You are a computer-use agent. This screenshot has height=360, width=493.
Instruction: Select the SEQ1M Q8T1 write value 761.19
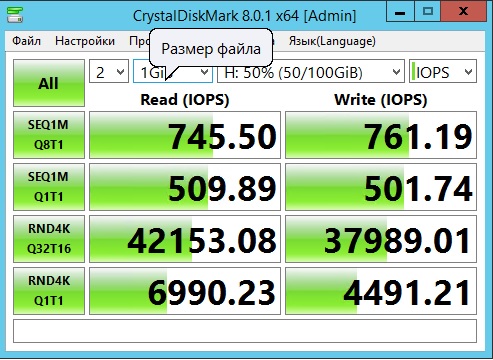(381, 135)
